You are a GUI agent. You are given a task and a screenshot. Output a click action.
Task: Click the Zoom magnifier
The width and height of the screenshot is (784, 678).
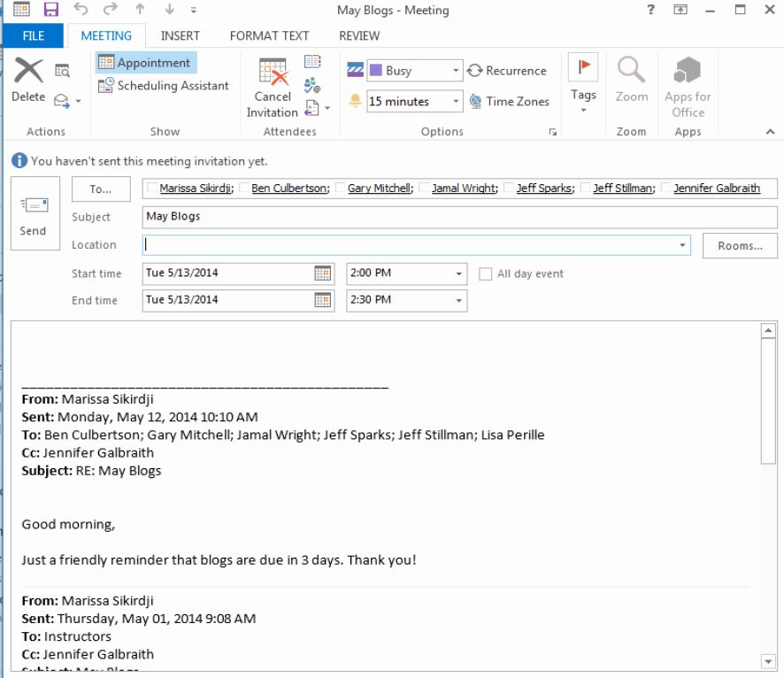click(x=632, y=79)
